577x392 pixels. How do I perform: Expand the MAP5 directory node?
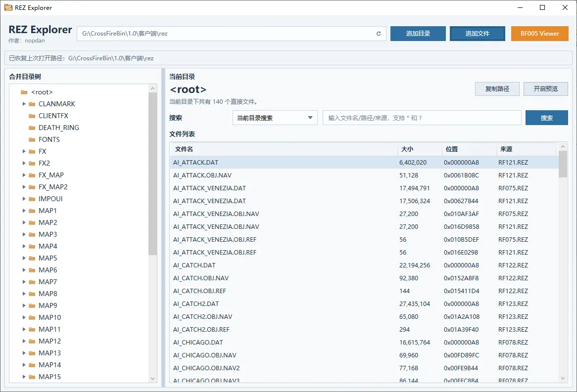coord(23,258)
